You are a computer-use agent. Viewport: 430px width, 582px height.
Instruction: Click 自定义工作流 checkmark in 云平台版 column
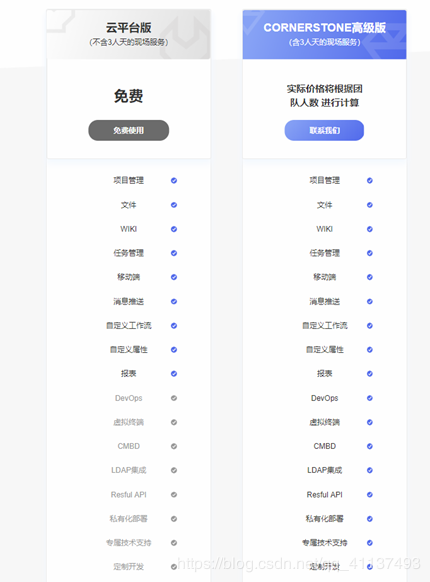(x=174, y=326)
